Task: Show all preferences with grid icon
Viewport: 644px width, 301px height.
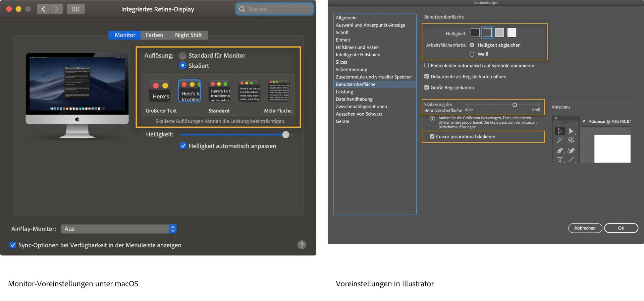Action: 76,9
